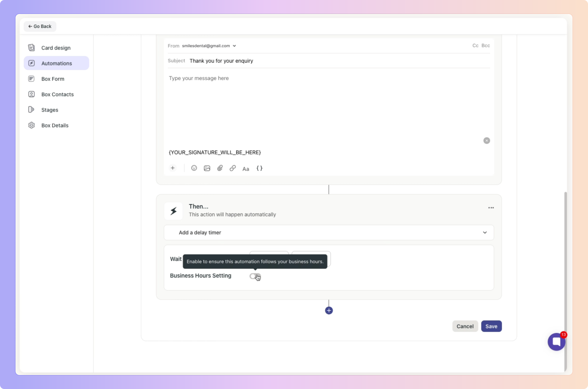
Task: Insert a hyperlink into the message
Action: coord(233,168)
